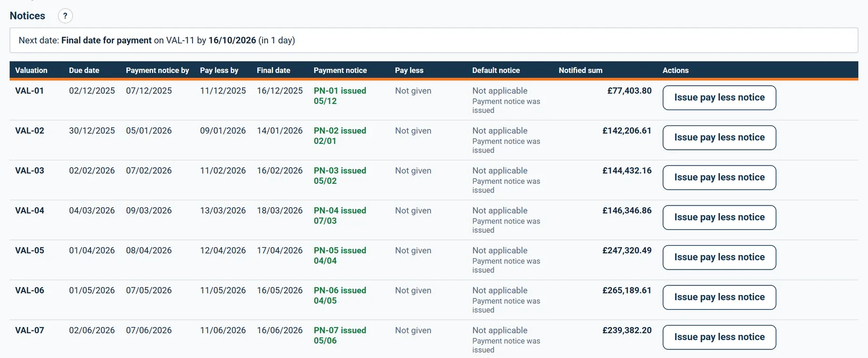Click the Actions column header
Screen dimensions: 868x358
coord(675,71)
